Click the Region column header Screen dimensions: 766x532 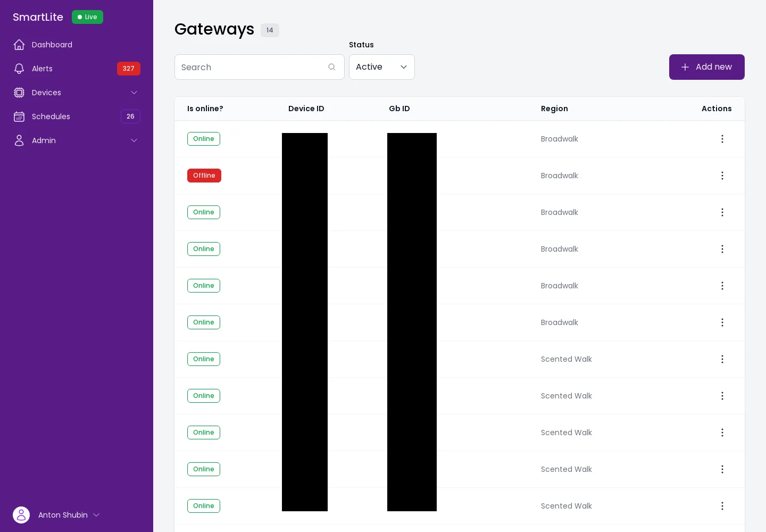(554, 109)
